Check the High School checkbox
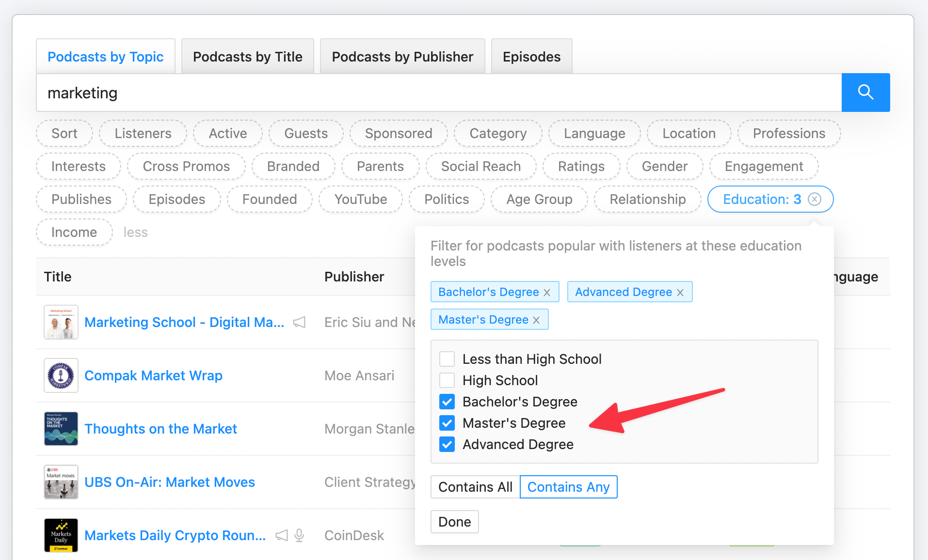The width and height of the screenshot is (928, 560). (447, 380)
